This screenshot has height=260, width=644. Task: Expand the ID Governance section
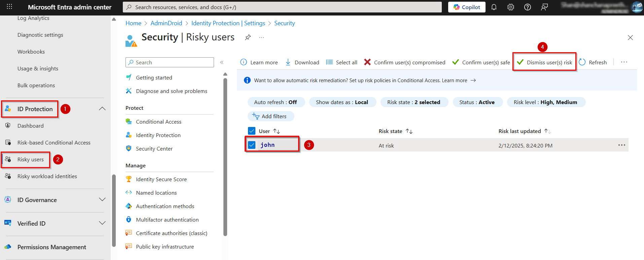102,200
